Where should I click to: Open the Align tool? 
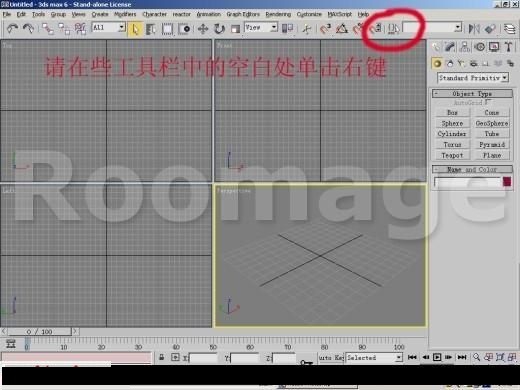pos(490,29)
